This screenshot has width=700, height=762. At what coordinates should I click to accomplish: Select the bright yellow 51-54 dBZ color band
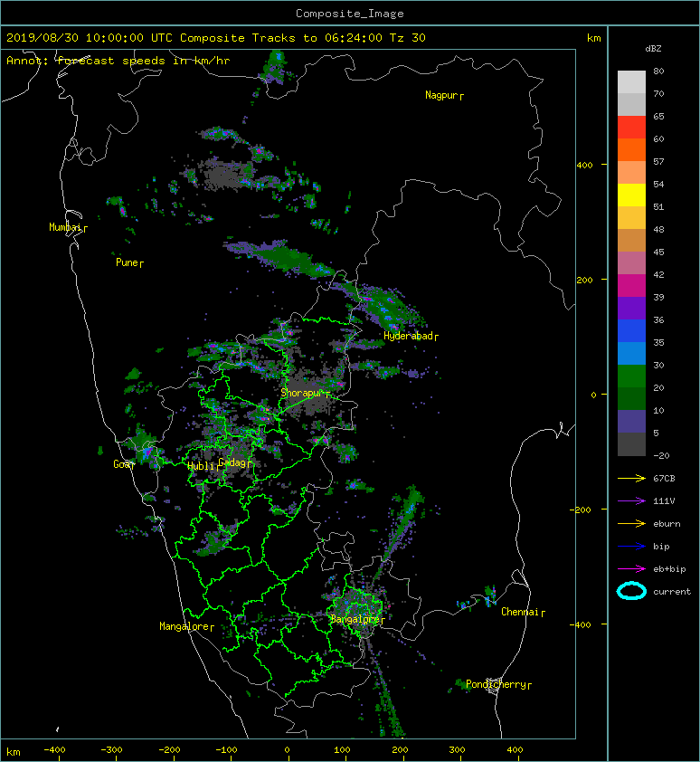(x=631, y=195)
